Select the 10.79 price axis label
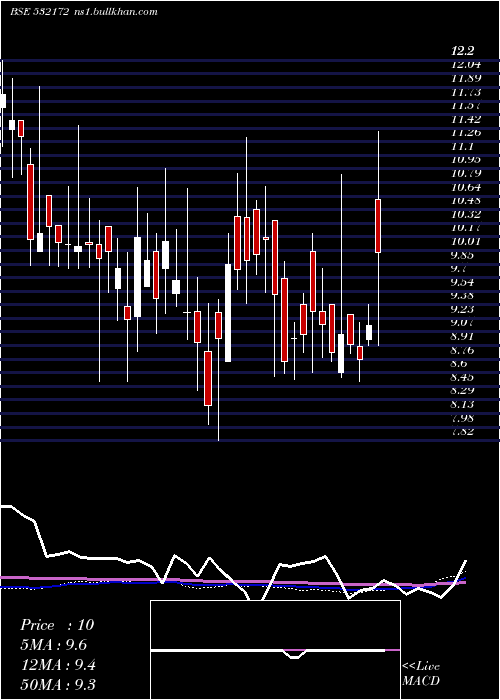This screenshot has height=700, width=500. (467, 173)
